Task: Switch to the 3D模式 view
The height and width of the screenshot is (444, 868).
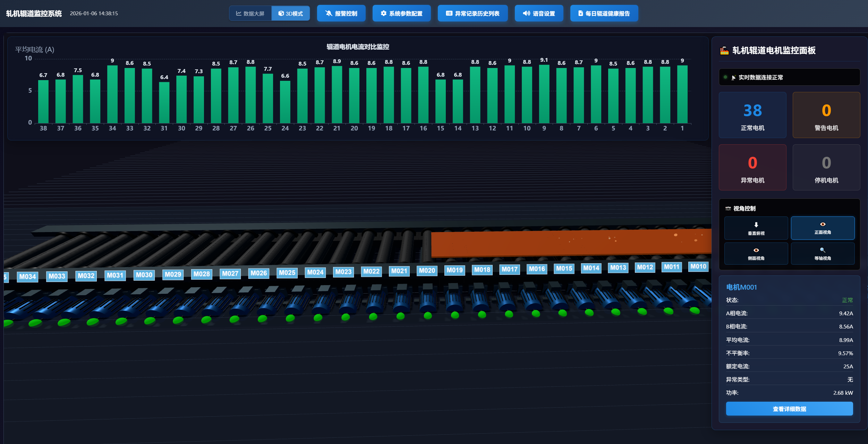Action: (291, 14)
